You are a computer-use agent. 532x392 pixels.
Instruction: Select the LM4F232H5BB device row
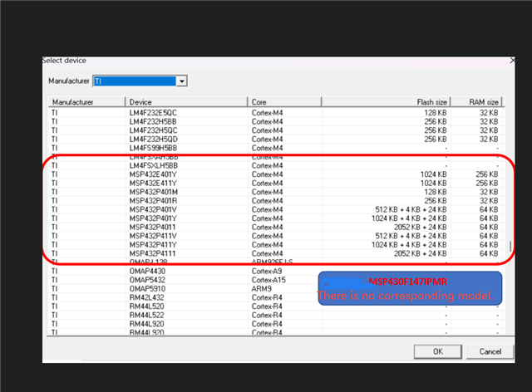(x=276, y=122)
